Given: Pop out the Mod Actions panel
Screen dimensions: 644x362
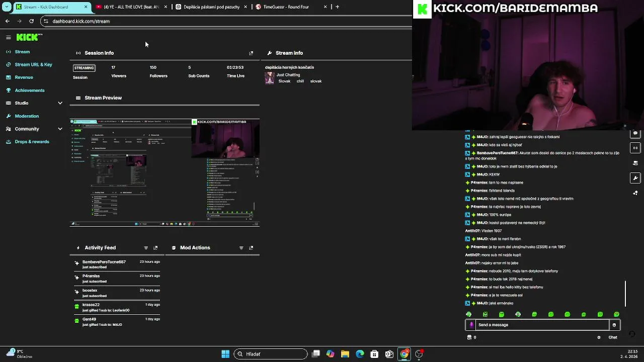Looking at the screenshot, I should [251, 248].
